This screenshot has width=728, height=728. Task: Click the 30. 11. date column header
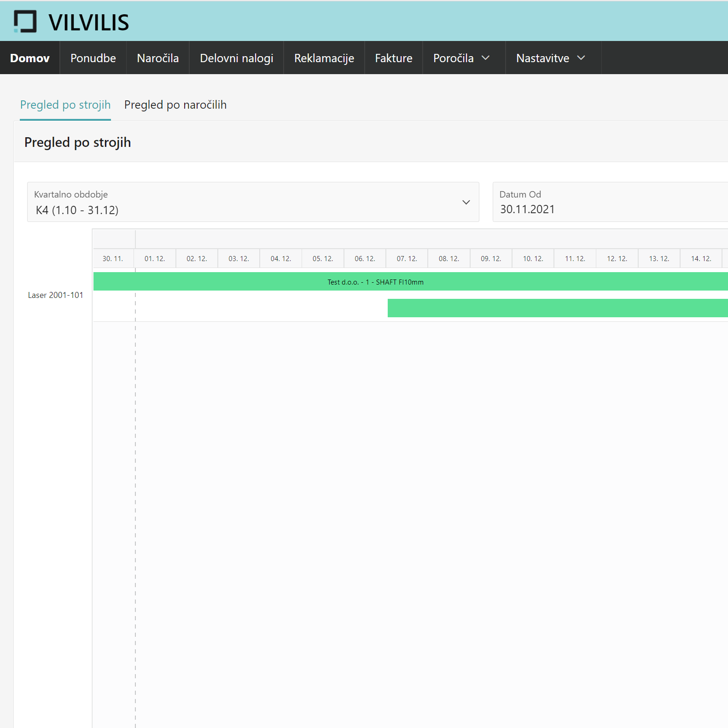point(113,259)
